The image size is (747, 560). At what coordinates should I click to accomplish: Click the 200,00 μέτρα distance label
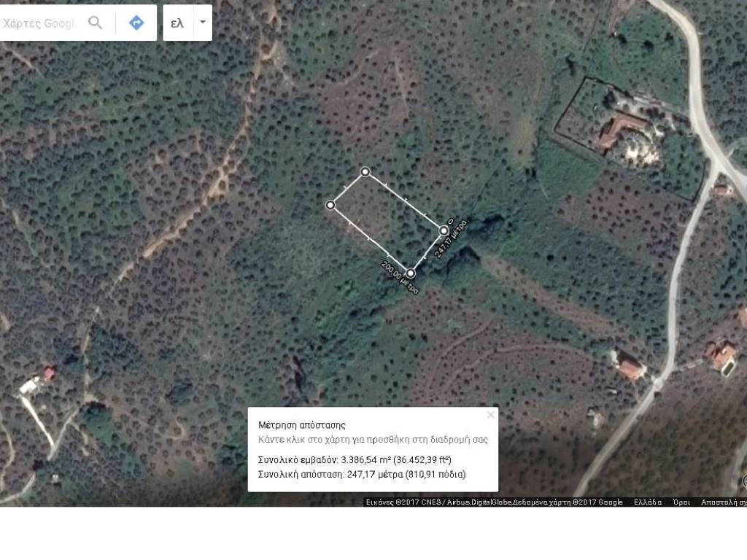[x=400, y=277]
